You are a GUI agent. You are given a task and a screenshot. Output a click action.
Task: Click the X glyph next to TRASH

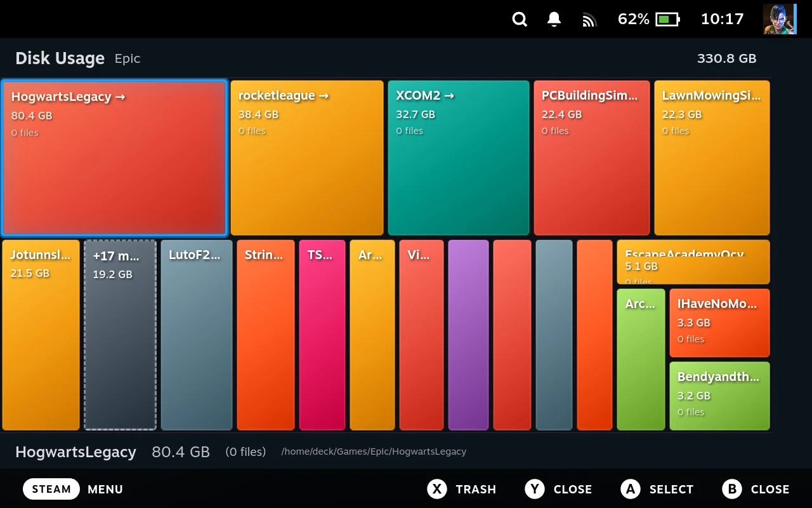point(437,489)
